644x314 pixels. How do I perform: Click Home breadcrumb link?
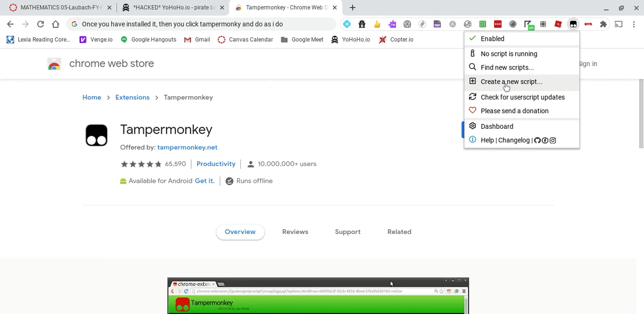(92, 97)
